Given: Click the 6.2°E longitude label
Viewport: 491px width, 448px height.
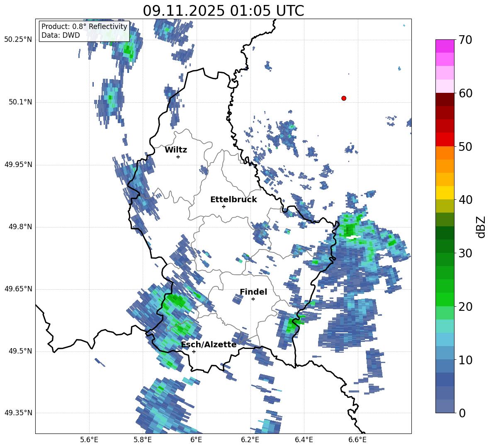Looking at the screenshot, I should point(250,440).
